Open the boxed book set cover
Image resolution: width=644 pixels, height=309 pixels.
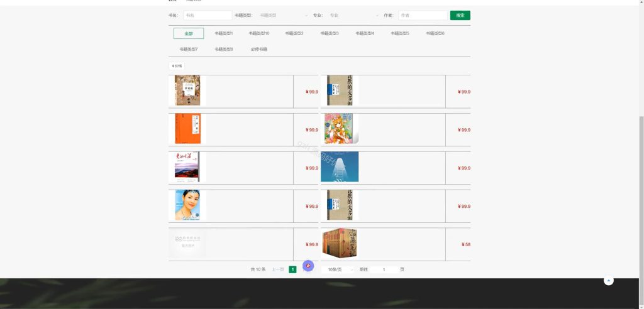340,243
